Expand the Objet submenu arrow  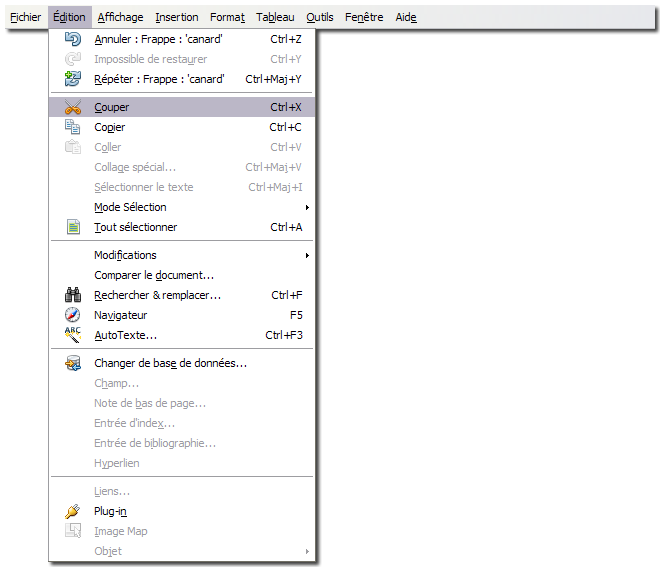coord(307,551)
